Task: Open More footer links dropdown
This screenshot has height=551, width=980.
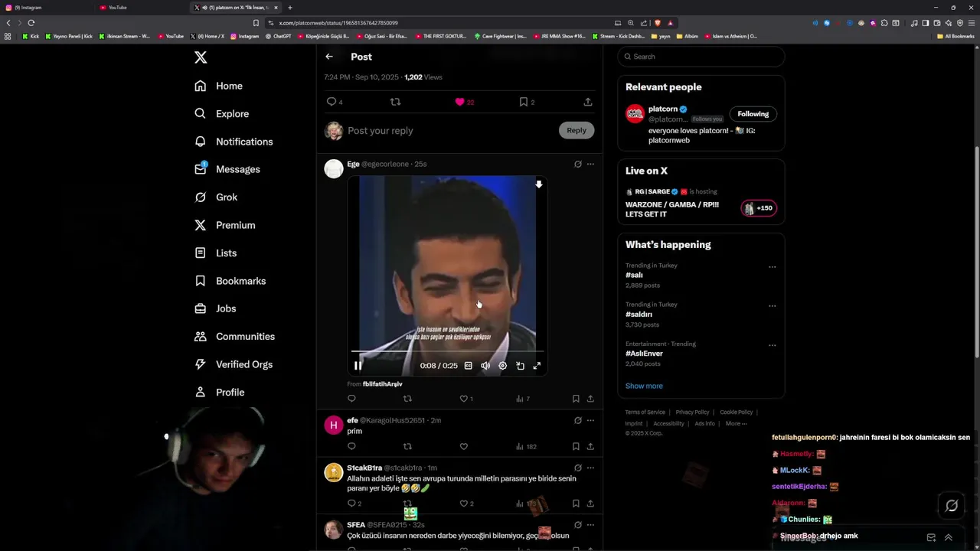Action: pyautogui.click(x=736, y=423)
